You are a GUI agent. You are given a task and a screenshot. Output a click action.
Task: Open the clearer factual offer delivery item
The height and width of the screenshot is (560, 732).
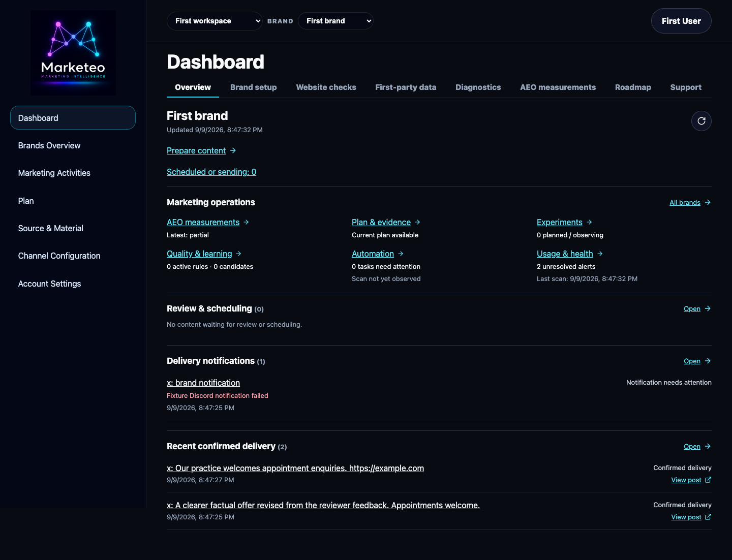323,505
